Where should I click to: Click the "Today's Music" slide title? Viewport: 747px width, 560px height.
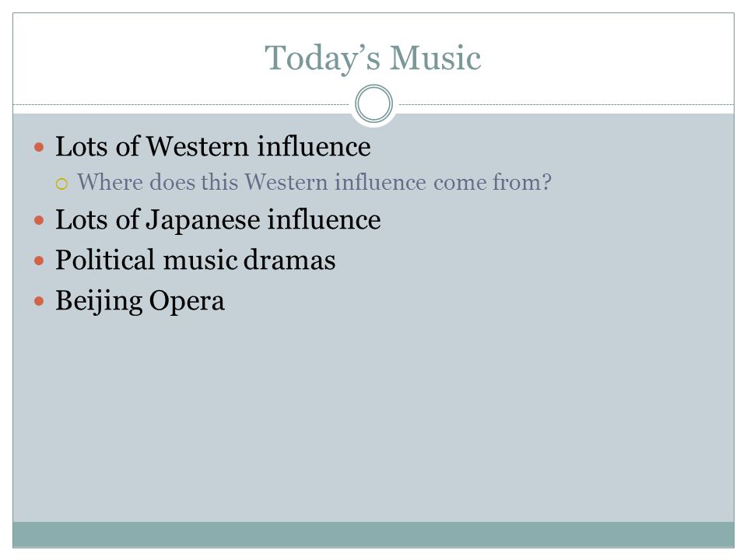pos(373,58)
